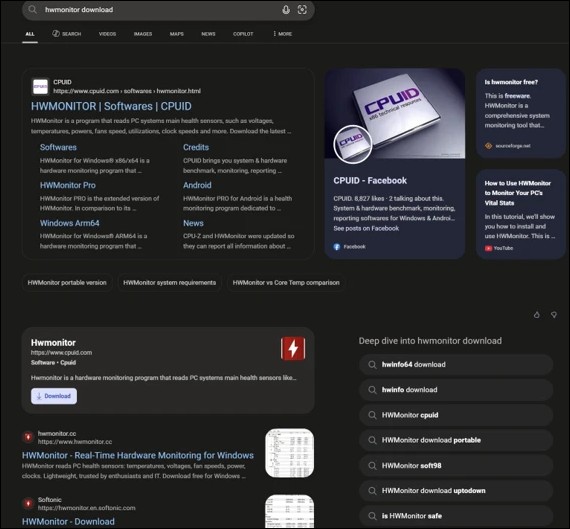Click the hwmonitor.cc site favicon

(x=28, y=437)
